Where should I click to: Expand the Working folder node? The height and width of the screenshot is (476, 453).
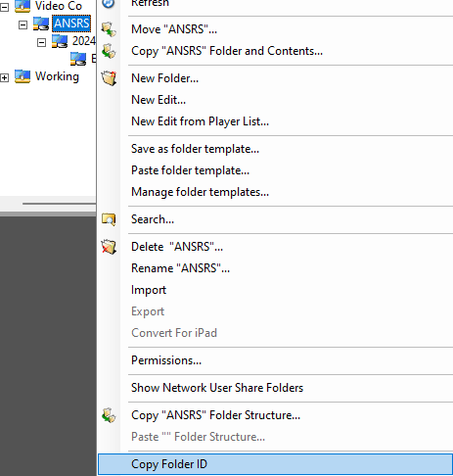(5, 77)
